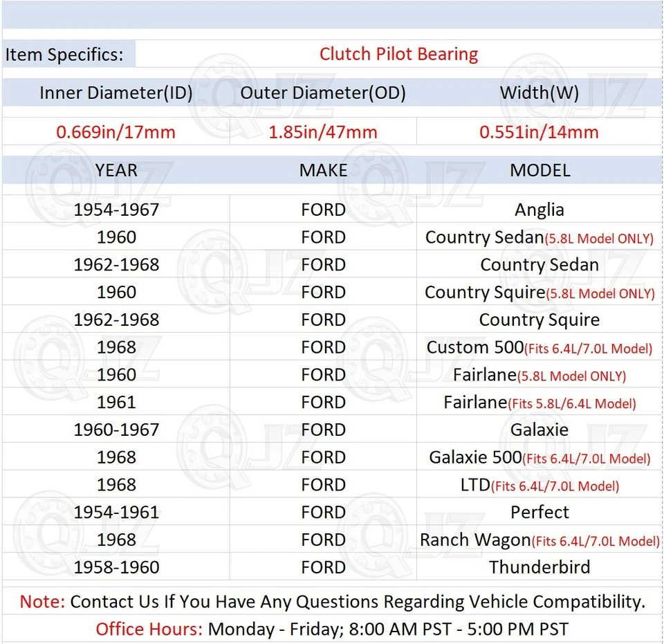This screenshot has height=644, width=664.
Task: Click the '1954-1961' year cell
Action: (x=116, y=513)
